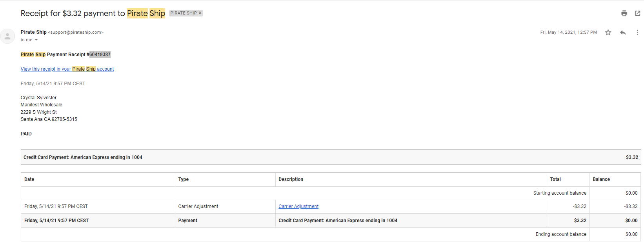644x250 pixels.
Task: Remove the PIRATE SHIP label with X
Action: (x=200, y=13)
